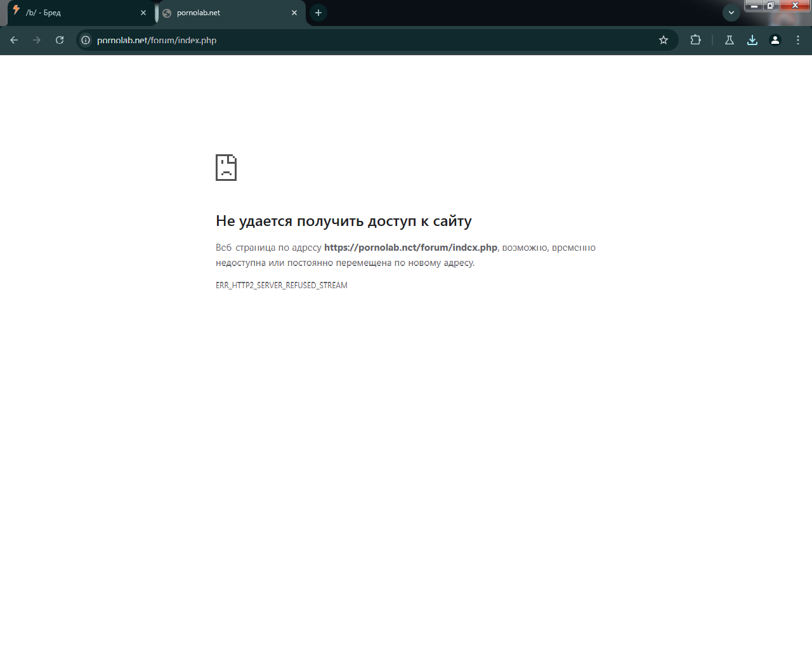Open the tab search dropdown arrow
The height and width of the screenshot is (650, 812).
pyautogui.click(x=731, y=13)
